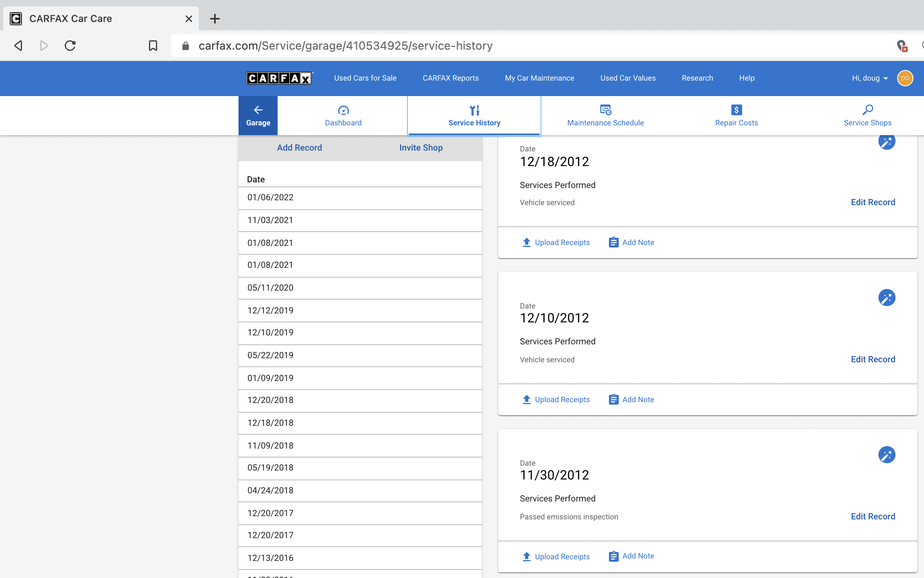Select the Service History tab
This screenshot has width=924, height=578.
click(x=474, y=116)
